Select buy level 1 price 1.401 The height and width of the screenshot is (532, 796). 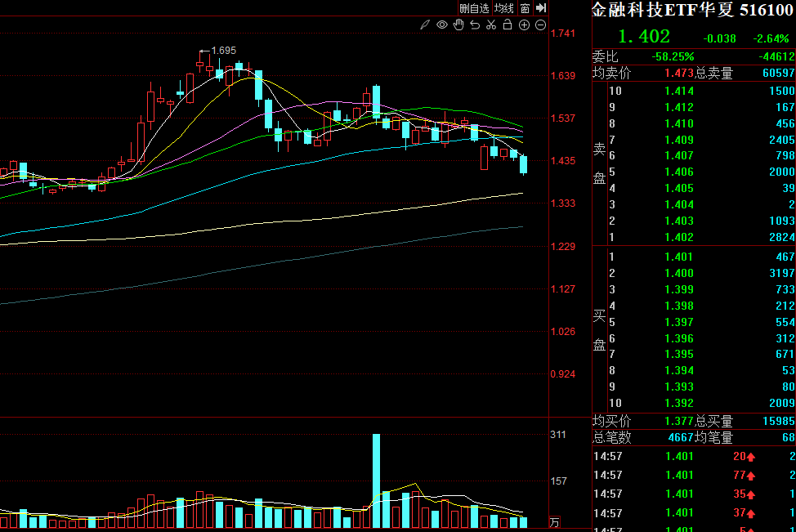pos(678,257)
